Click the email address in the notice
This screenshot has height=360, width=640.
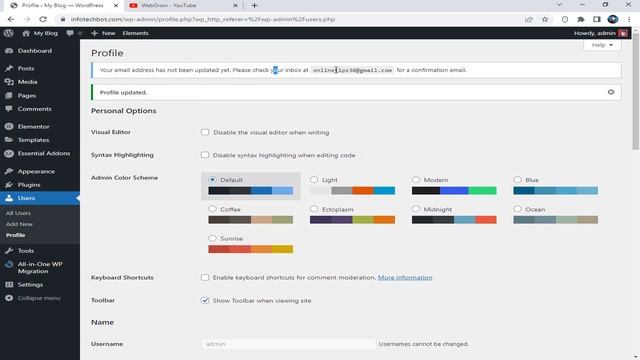coord(352,70)
